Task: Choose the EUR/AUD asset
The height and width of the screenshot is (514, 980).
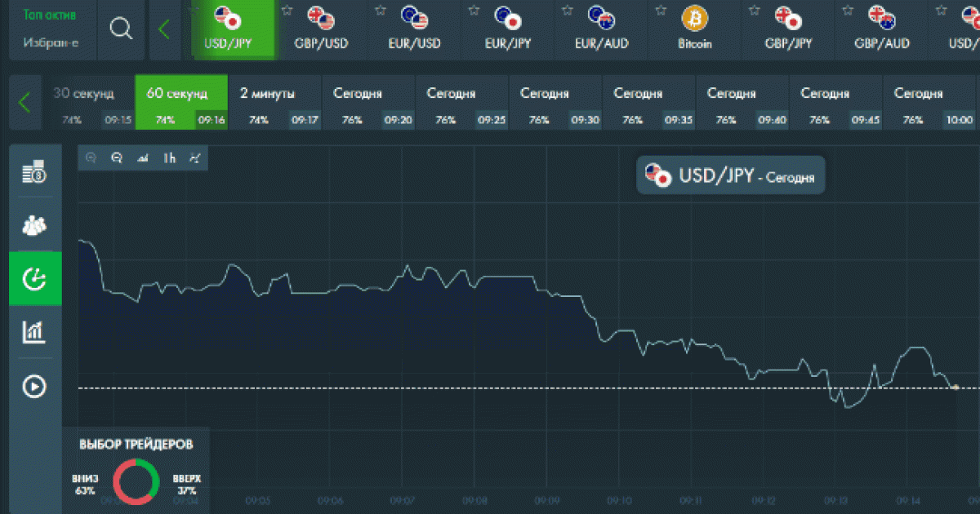Action: [601, 30]
